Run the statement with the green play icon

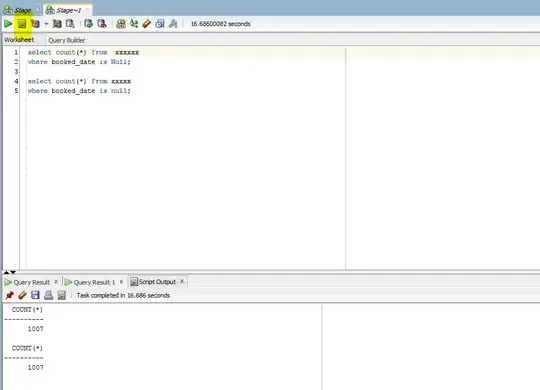[8, 24]
